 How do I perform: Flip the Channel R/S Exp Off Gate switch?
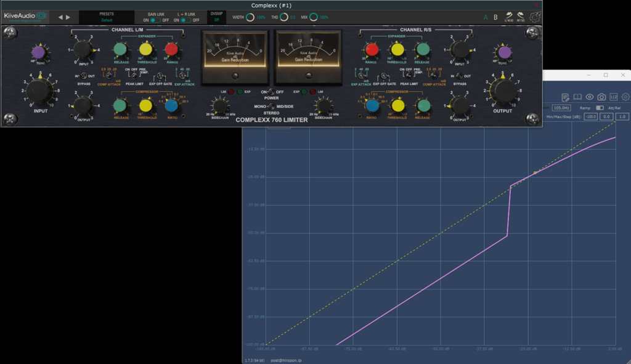point(384,76)
